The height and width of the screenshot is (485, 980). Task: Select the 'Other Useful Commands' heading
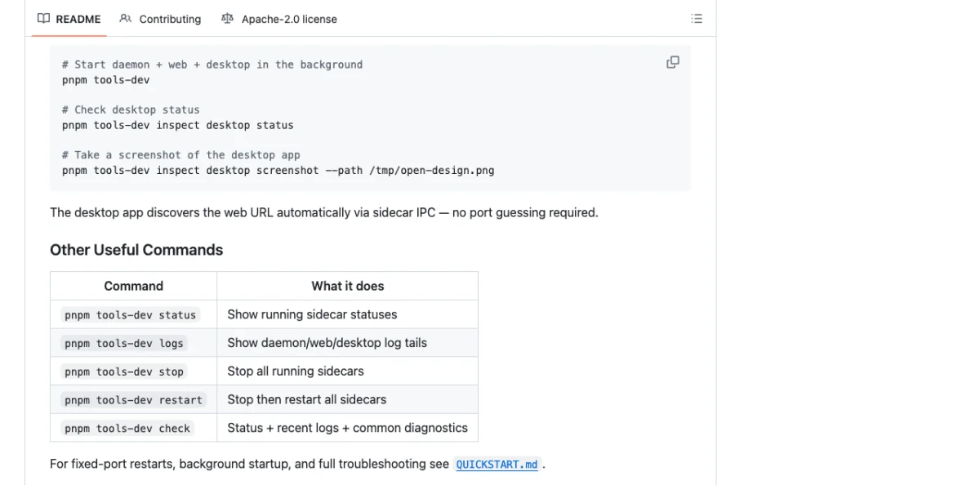point(136,250)
